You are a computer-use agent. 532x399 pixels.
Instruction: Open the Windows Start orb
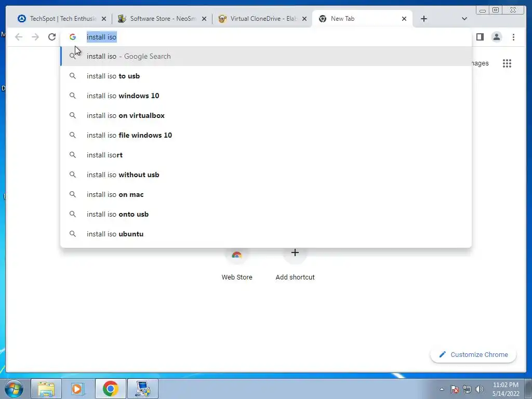[x=14, y=389]
